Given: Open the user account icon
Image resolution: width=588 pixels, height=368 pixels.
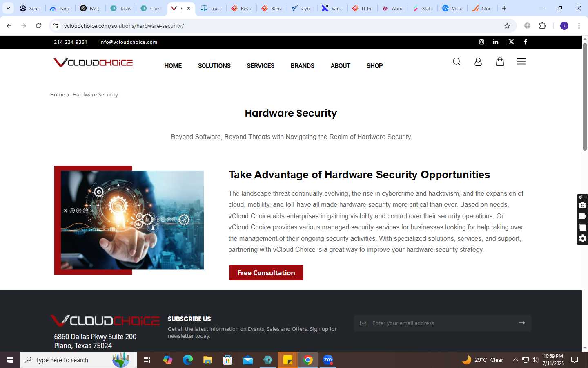Looking at the screenshot, I should [478, 62].
